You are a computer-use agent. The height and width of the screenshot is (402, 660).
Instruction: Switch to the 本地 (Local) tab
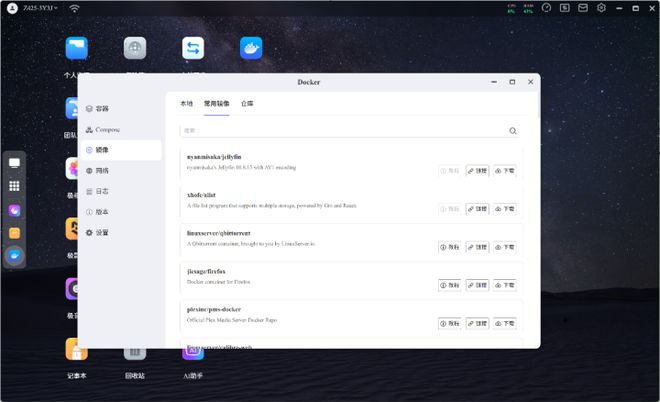coord(186,103)
